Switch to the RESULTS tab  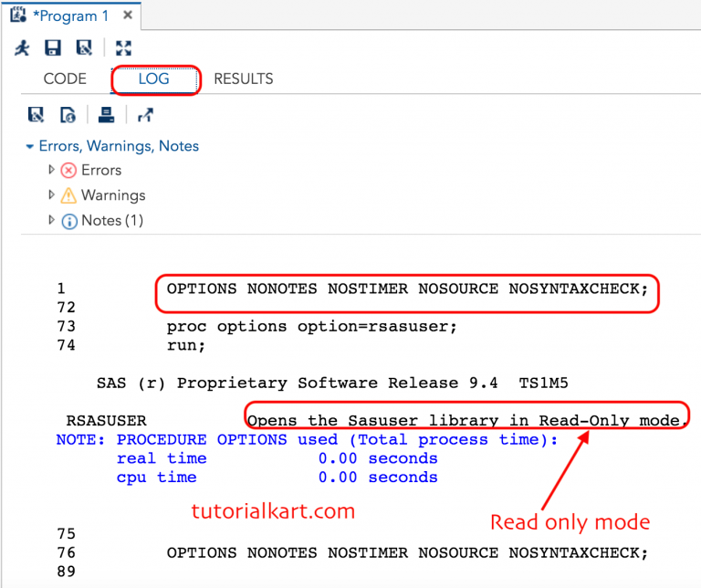[x=243, y=79]
